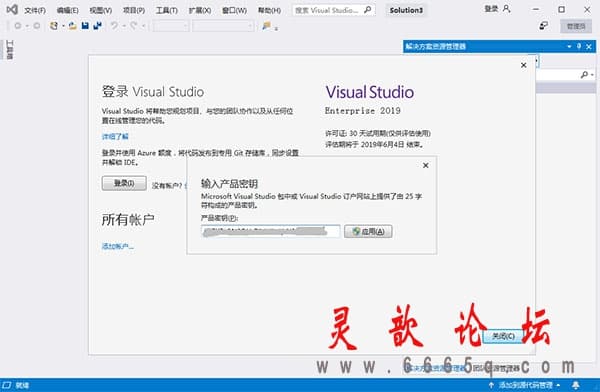Click the user account icon beside 登录

507,8
